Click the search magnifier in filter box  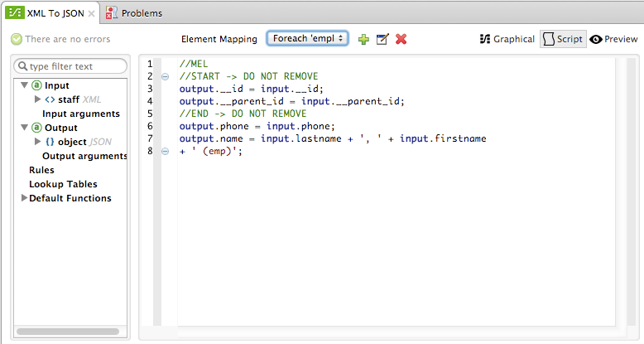pyautogui.click(x=23, y=66)
